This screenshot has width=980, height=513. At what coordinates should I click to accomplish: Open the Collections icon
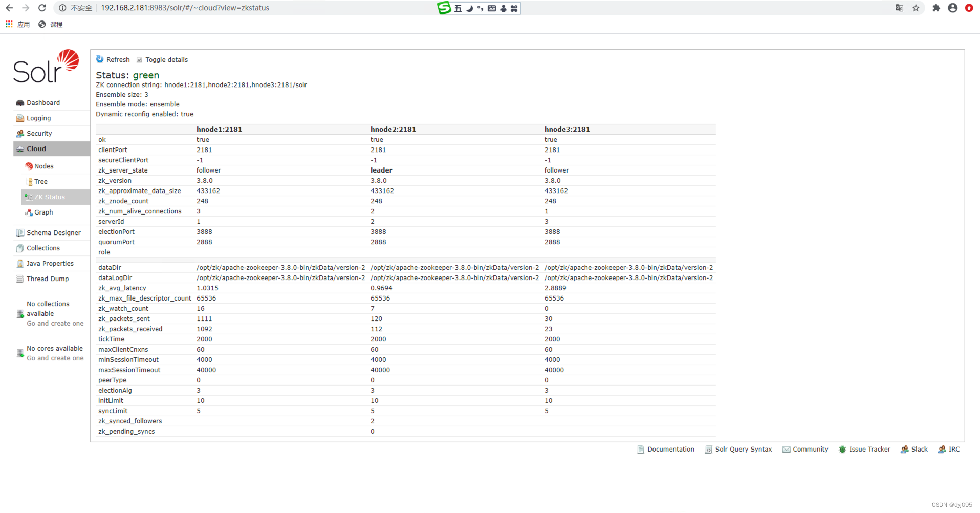coord(20,248)
